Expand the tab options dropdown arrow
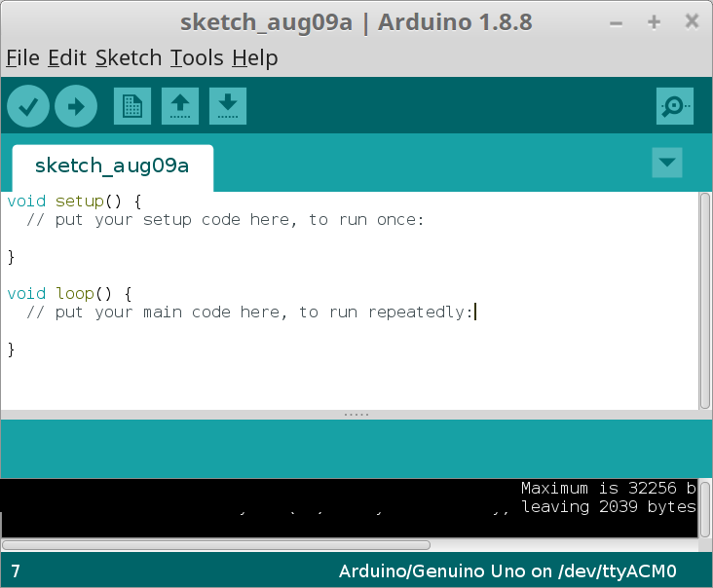713x588 pixels. [x=667, y=163]
